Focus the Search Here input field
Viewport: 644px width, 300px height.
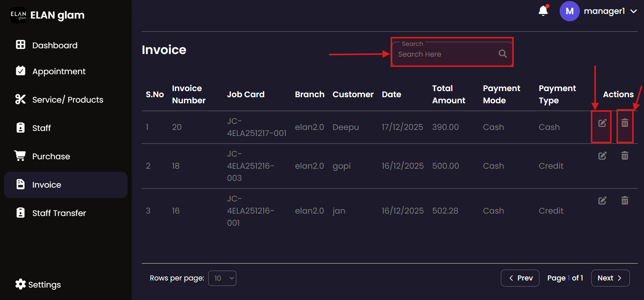446,54
